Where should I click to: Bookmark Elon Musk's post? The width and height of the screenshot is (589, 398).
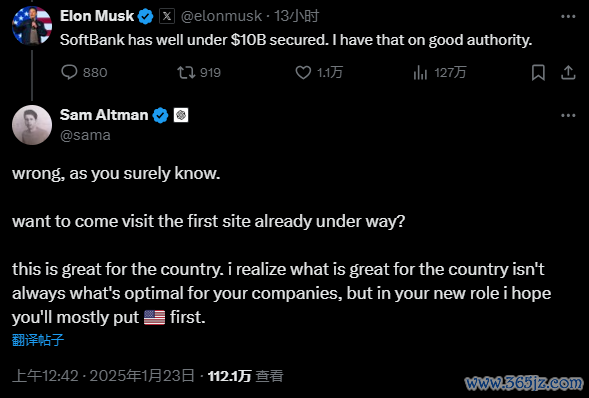(x=538, y=72)
